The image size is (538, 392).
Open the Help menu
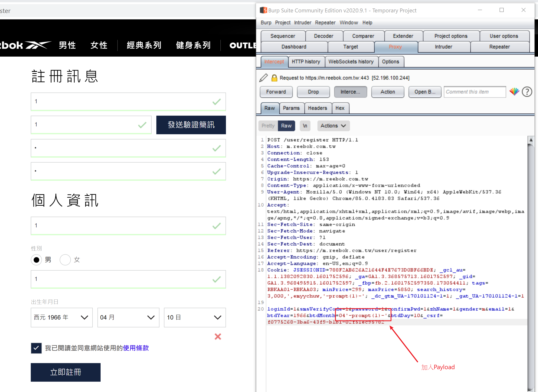click(x=367, y=23)
